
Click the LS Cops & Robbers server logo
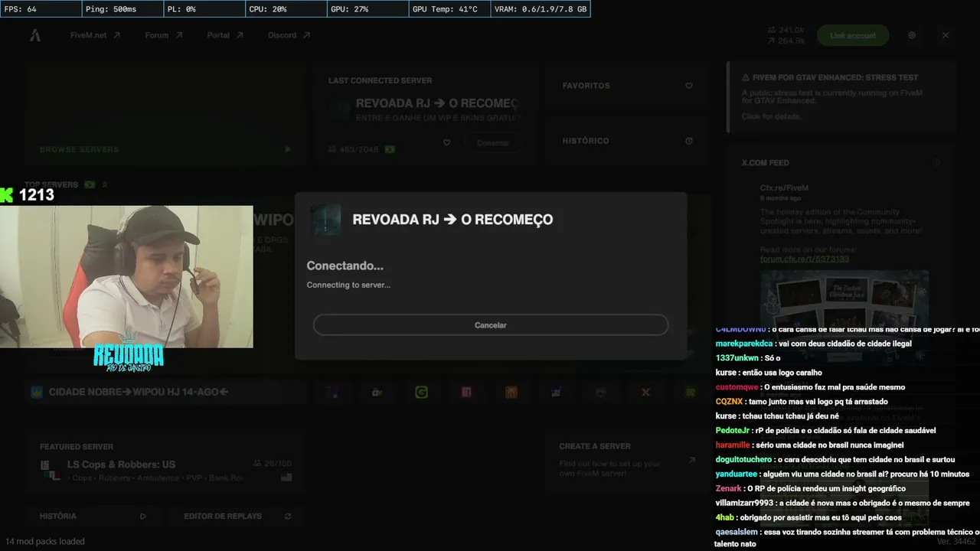pos(50,470)
